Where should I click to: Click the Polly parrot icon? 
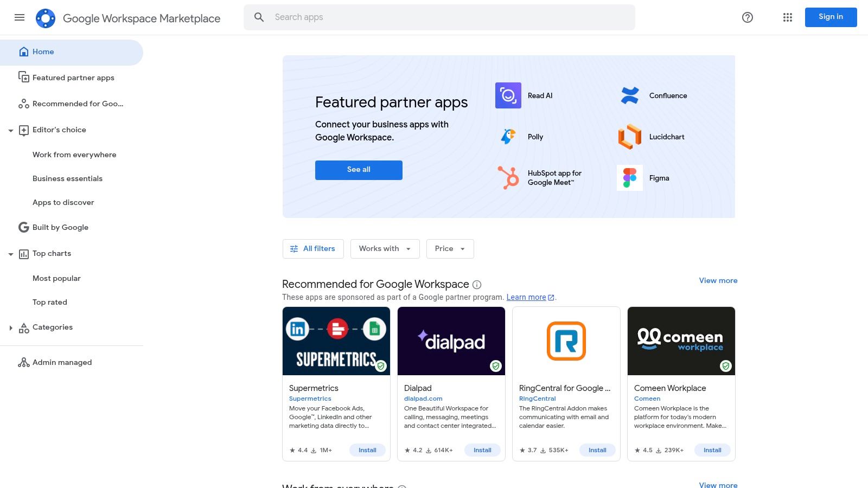[x=508, y=137]
